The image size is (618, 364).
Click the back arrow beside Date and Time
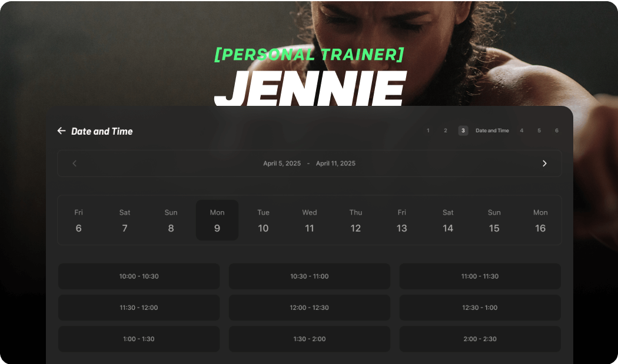pyautogui.click(x=61, y=131)
